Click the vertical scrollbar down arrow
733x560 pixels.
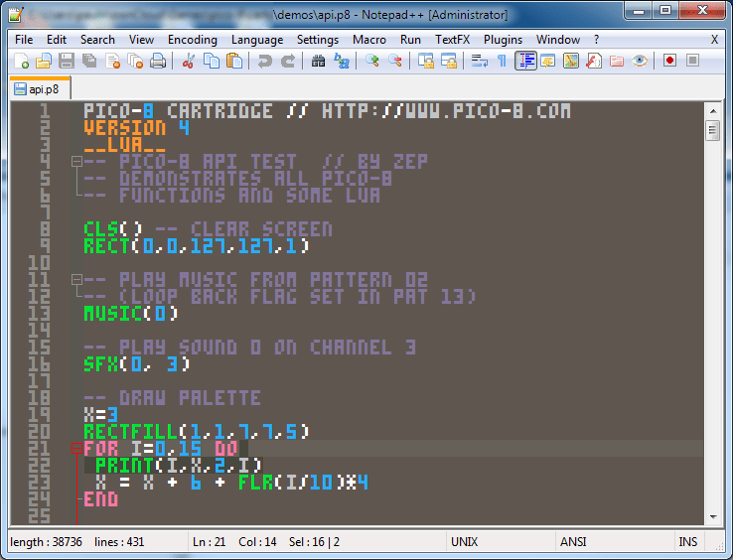pyautogui.click(x=713, y=516)
